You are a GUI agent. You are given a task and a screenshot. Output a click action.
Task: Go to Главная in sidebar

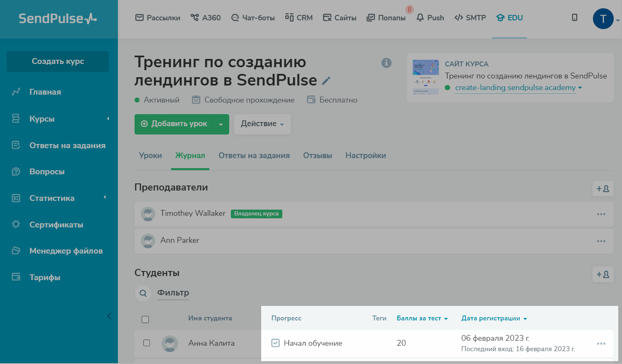(x=45, y=92)
